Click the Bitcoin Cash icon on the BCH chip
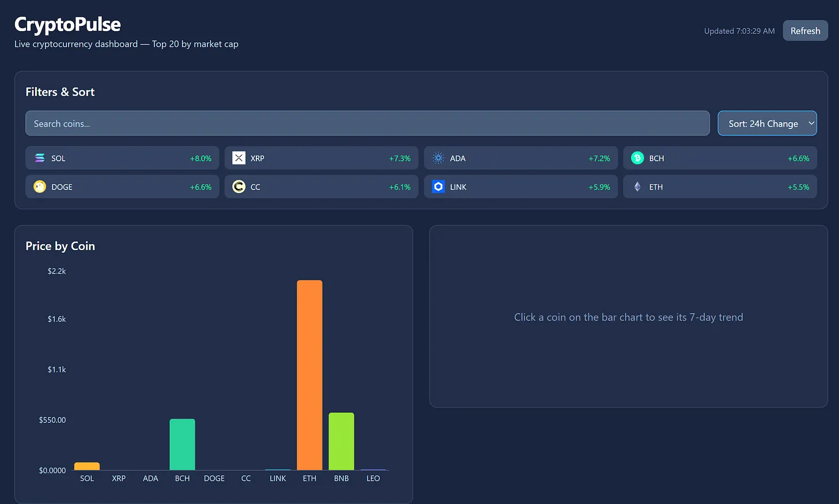This screenshot has width=839, height=504. (x=637, y=158)
